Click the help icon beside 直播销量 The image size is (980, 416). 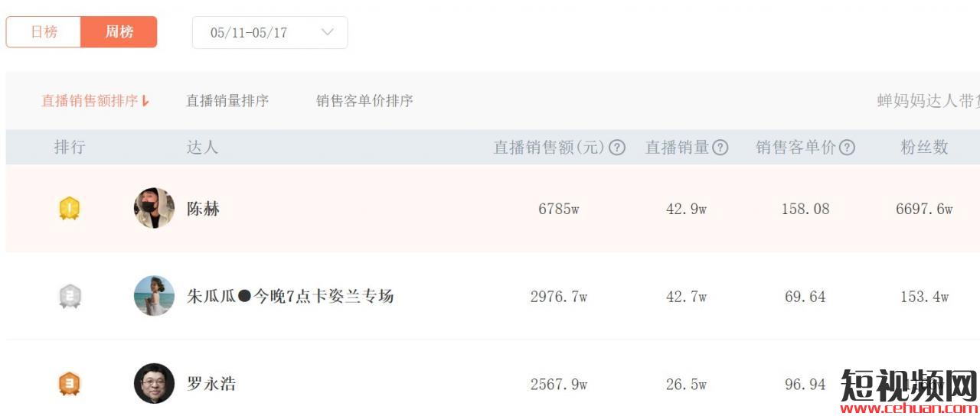pos(720,148)
